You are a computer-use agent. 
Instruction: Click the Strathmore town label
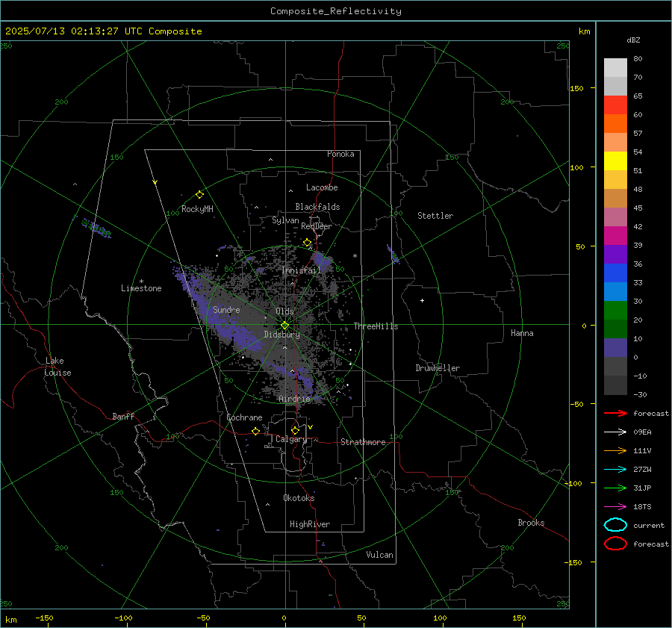tap(363, 442)
